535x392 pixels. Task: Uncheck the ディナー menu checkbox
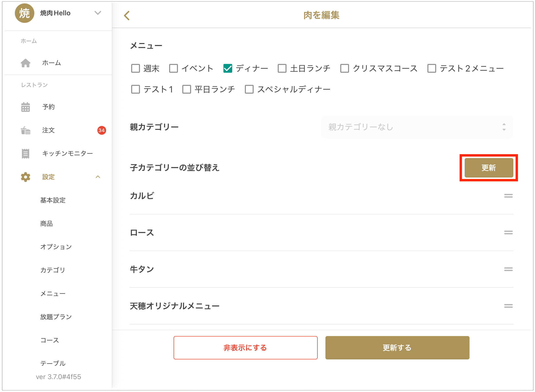(x=228, y=69)
